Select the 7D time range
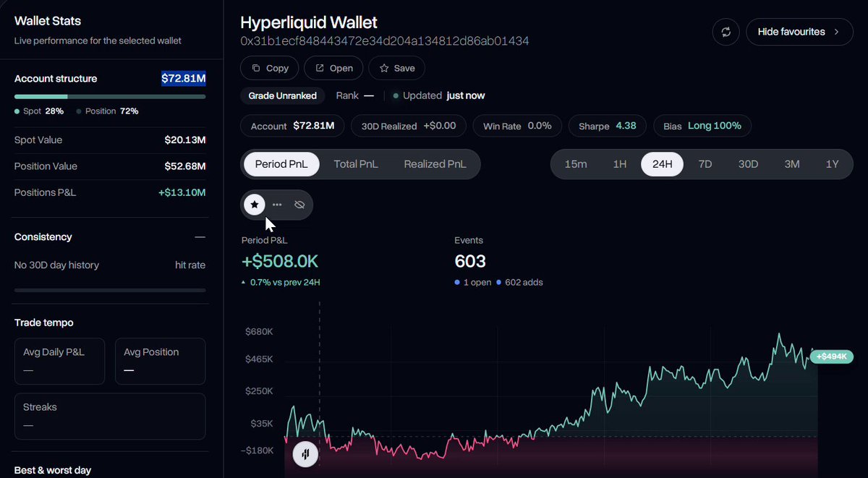868x478 pixels. 705,164
